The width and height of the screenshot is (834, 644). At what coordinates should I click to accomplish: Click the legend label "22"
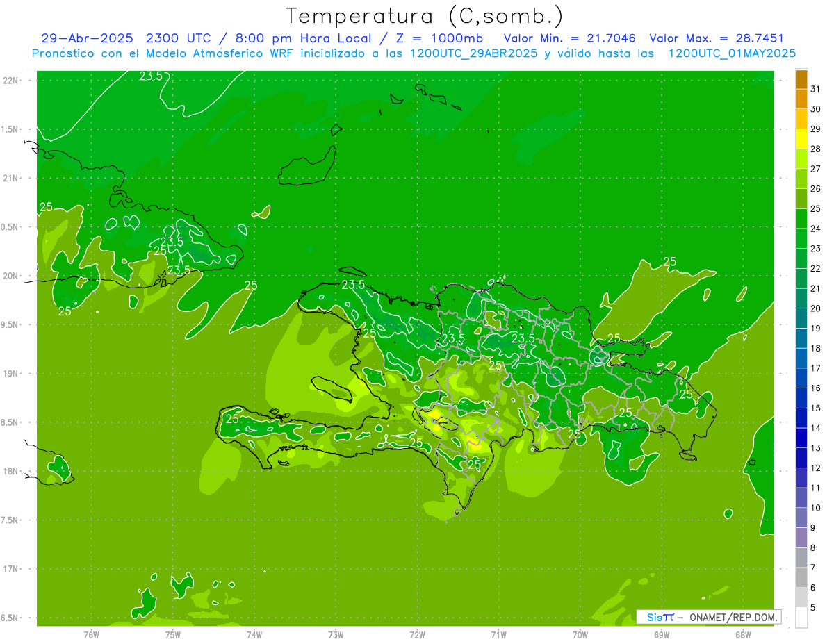tap(816, 269)
